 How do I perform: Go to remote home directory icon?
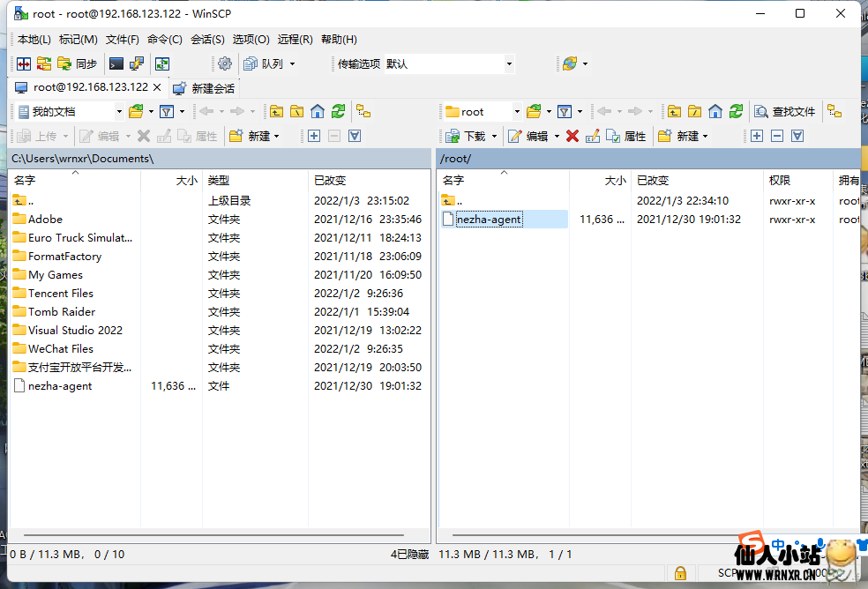click(x=715, y=112)
